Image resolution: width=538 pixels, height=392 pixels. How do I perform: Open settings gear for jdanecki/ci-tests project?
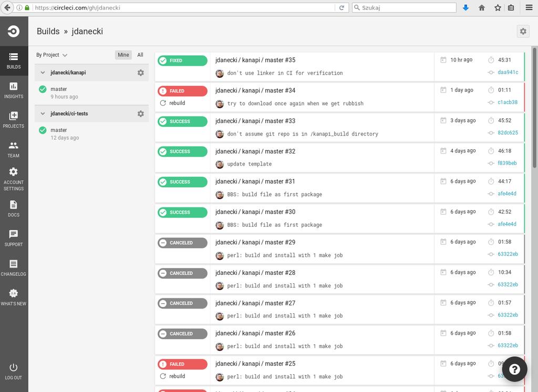pos(141,114)
